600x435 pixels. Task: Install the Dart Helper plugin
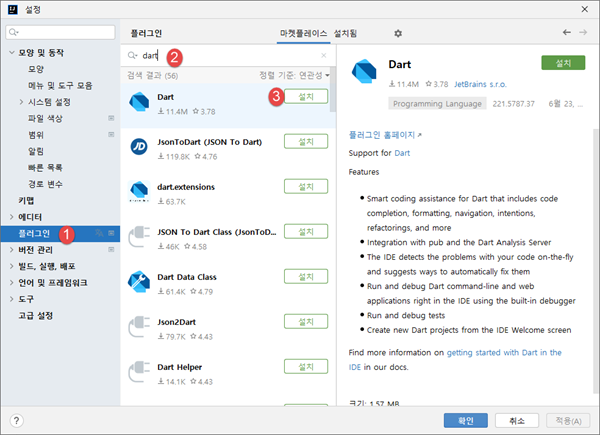[306, 367]
